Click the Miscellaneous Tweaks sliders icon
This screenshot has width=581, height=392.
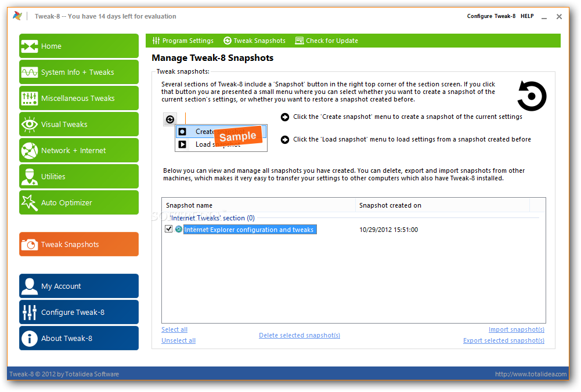pyautogui.click(x=29, y=98)
